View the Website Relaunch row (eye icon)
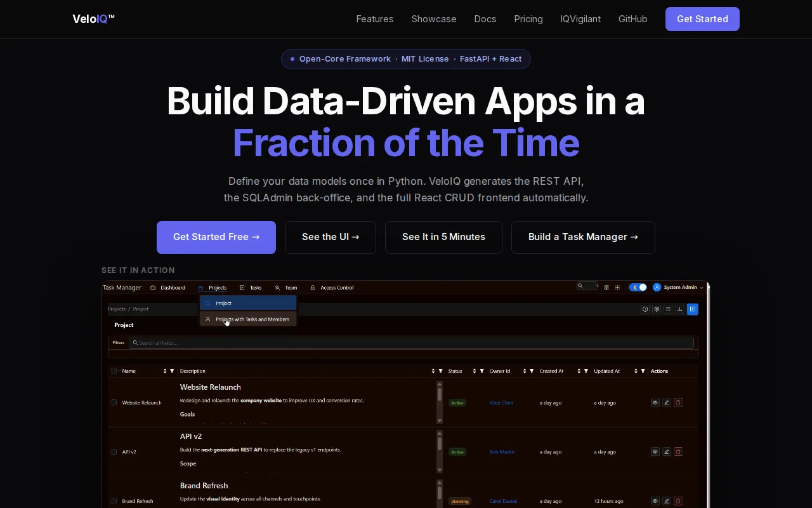Viewport: 812px width, 508px height. (655, 403)
